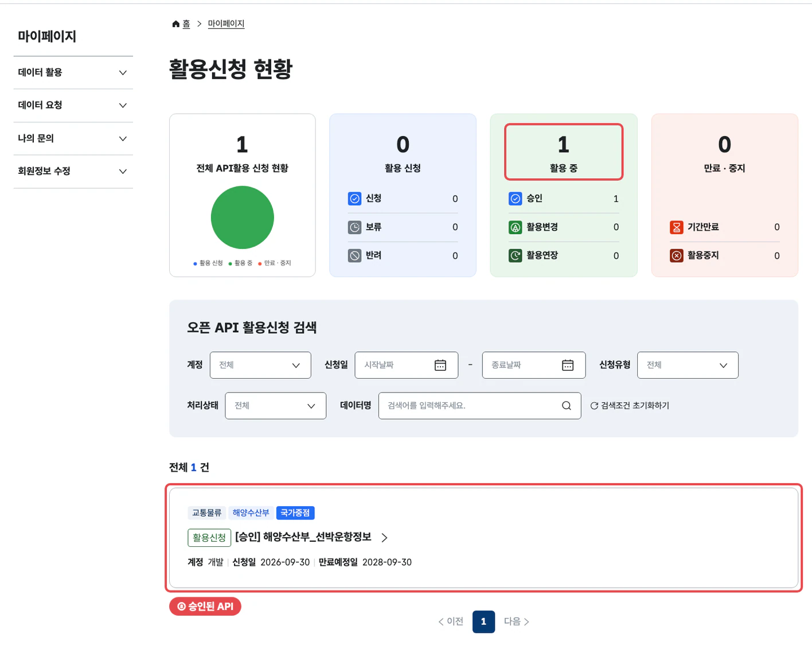Open the 시작날짜 calendar picker icon
This screenshot has width=812, height=649.
click(440, 365)
